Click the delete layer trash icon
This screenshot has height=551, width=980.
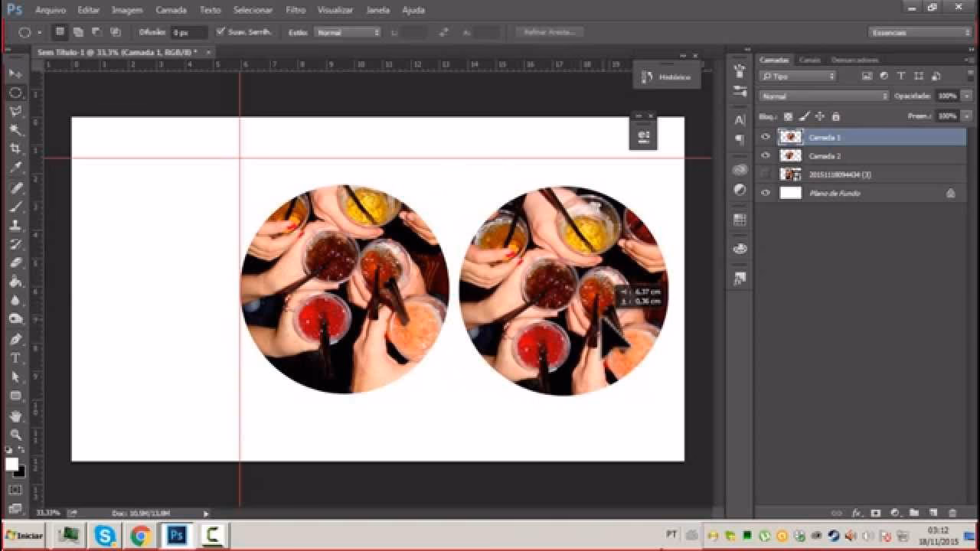(952, 513)
